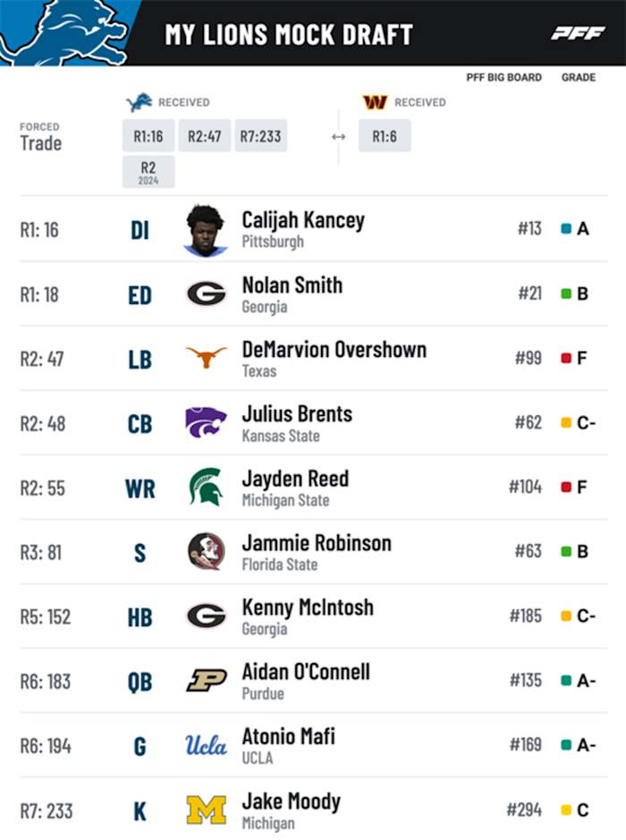
Task: Select the R2:47 trade pick chip
Action: (x=205, y=136)
